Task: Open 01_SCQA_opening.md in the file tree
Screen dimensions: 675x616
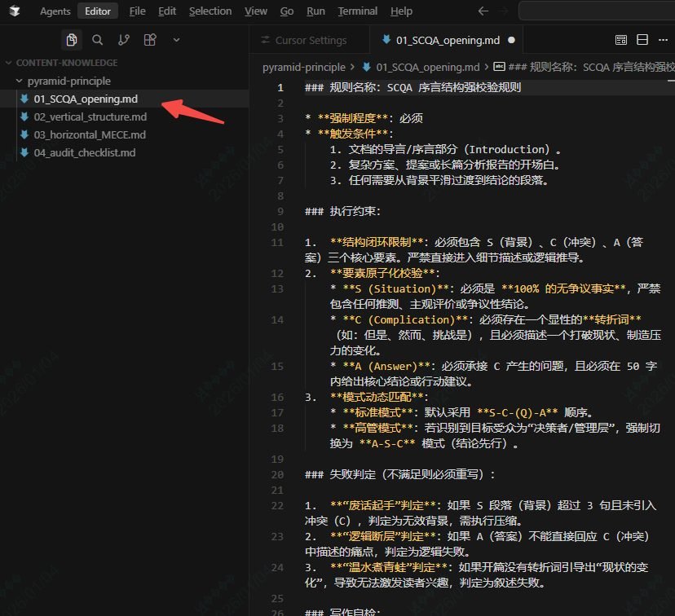Action: [x=86, y=99]
